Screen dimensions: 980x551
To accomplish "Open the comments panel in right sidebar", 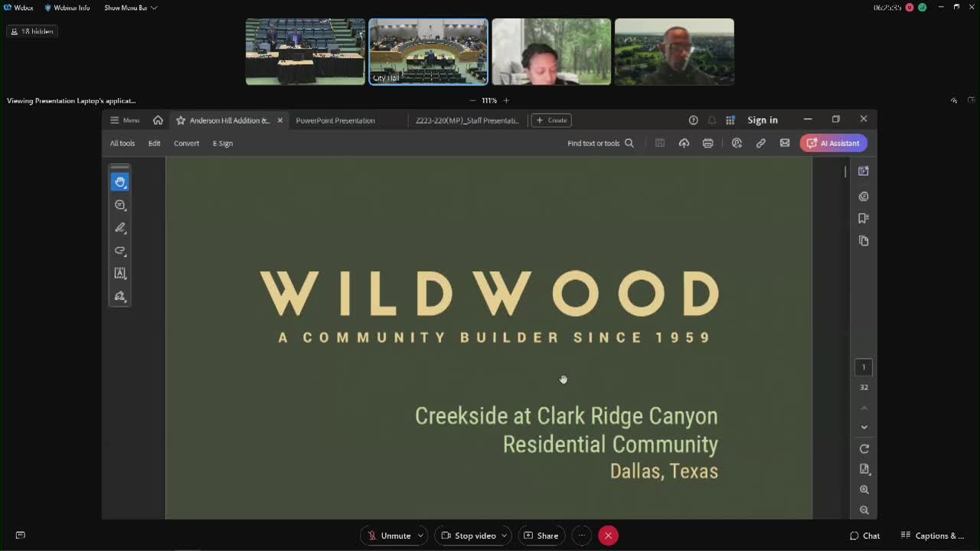I will click(x=864, y=197).
